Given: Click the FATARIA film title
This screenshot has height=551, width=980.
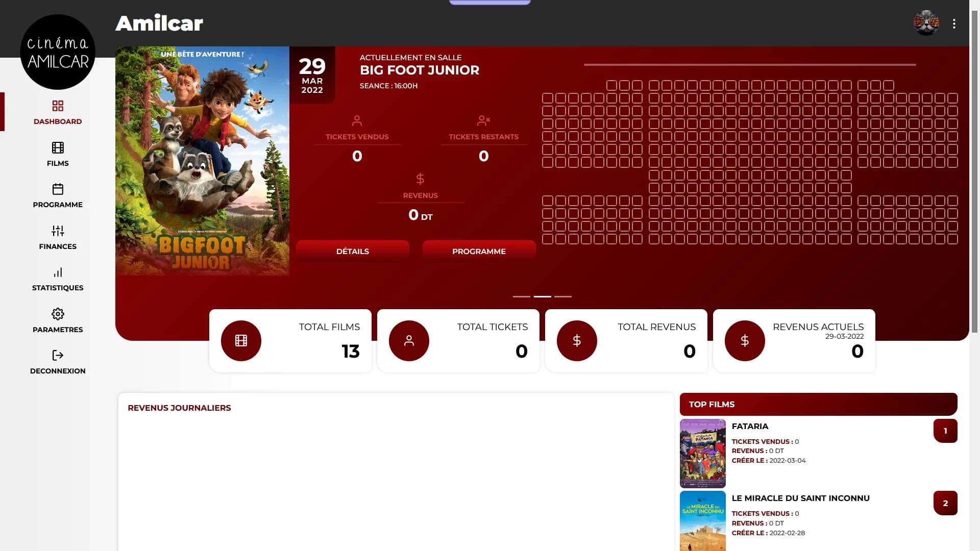Looking at the screenshot, I should [750, 427].
